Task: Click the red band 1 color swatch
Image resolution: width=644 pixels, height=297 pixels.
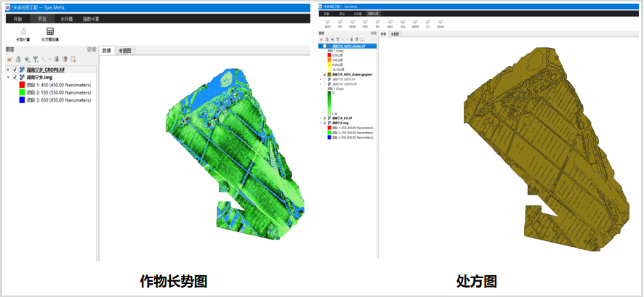Action: click(x=22, y=85)
